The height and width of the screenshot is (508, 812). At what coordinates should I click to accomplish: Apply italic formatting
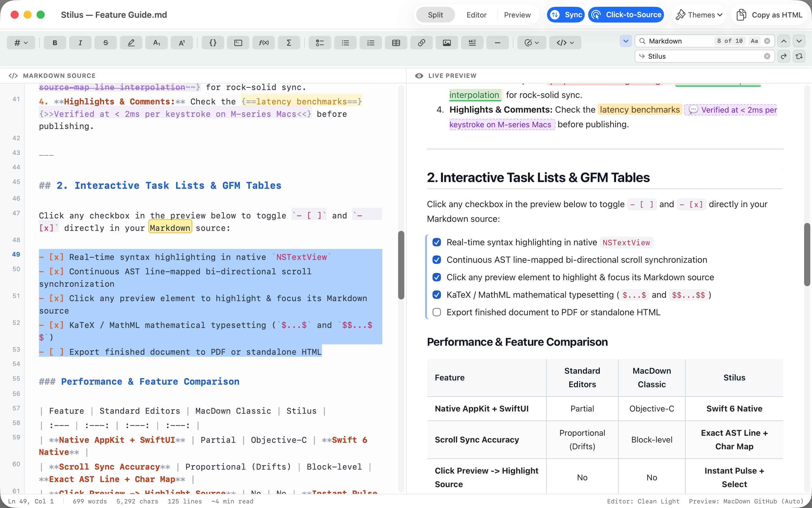[80, 43]
